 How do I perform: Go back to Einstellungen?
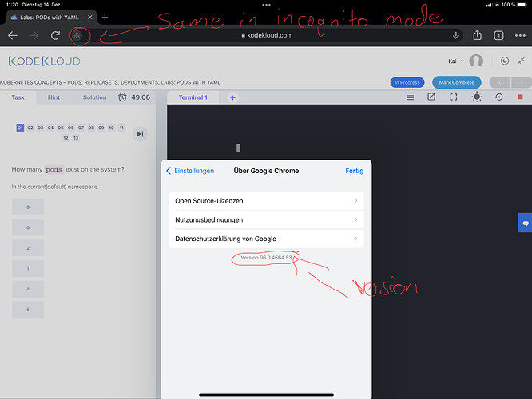coord(190,171)
